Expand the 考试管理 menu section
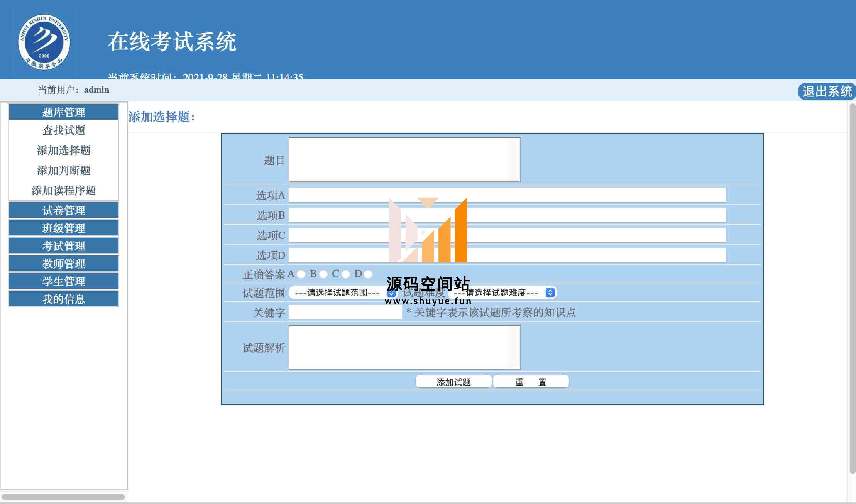The width and height of the screenshot is (856, 504). coord(64,246)
